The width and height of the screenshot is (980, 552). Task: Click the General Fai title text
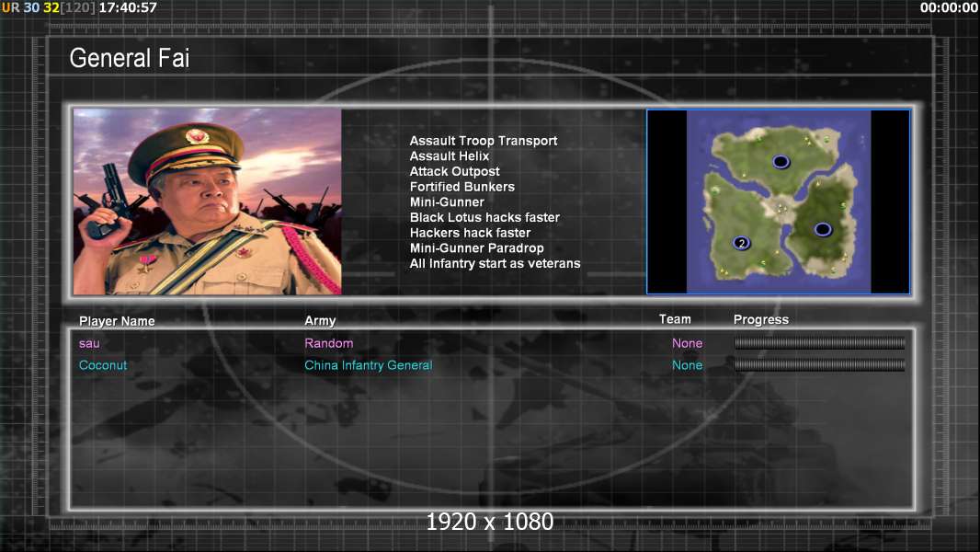(x=130, y=58)
